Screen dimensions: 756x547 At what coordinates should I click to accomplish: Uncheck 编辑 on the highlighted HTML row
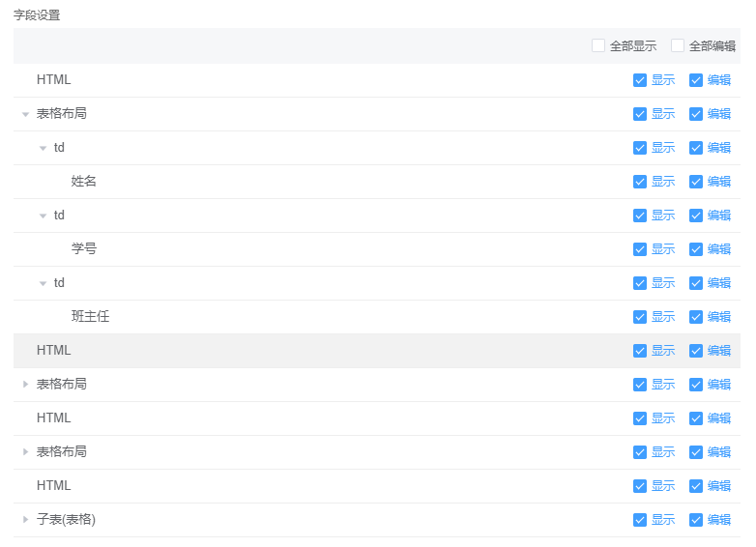(x=696, y=351)
